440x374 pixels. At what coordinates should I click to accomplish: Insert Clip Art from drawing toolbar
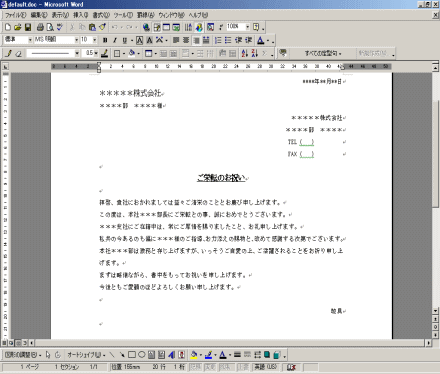pyautogui.click(x=181, y=355)
